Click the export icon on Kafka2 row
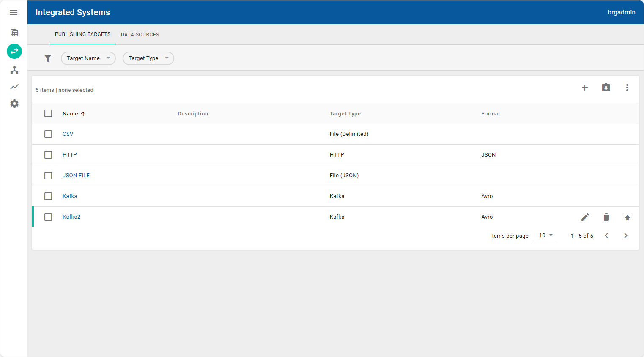This screenshot has height=357, width=644. click(x=627, y=217)
